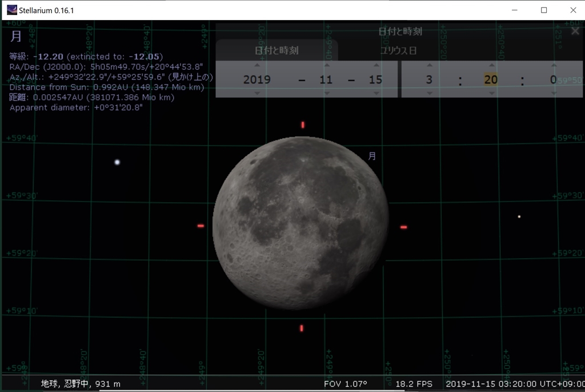The height and width of the screenshot is (392, 585).
Task: Decrease the minutes with the down arrow
Action: (x=492, y=93)
